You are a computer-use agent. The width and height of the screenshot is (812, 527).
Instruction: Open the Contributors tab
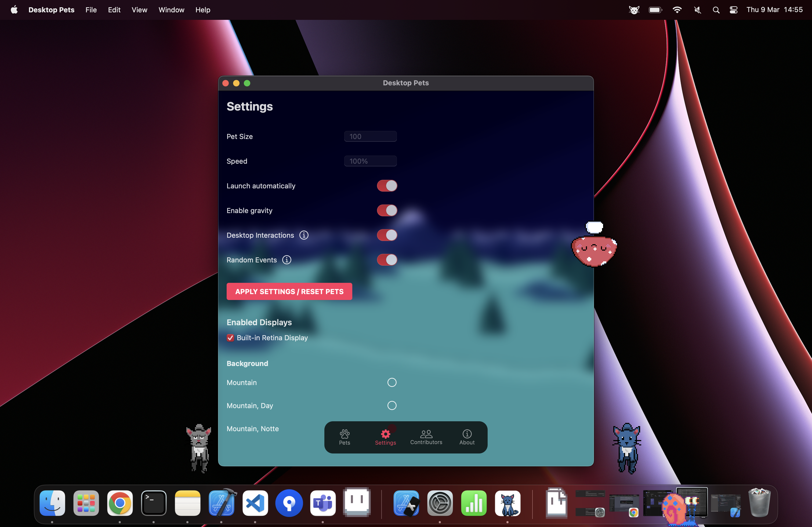coord(426,437)
